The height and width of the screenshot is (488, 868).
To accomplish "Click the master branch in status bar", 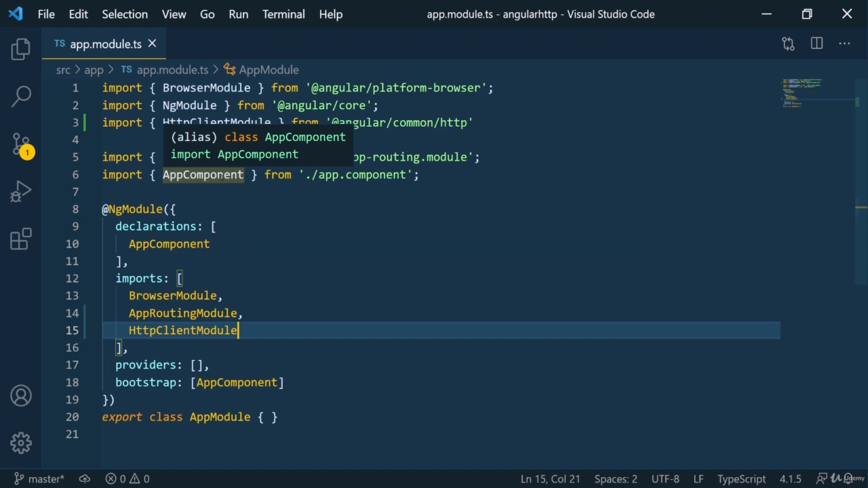I will (39, 479).
